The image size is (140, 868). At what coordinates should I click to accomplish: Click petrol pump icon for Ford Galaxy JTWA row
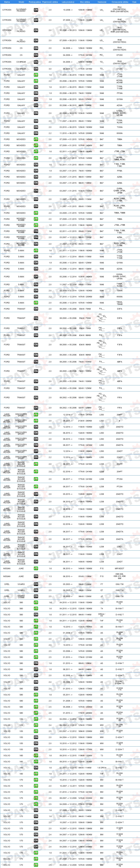pos(36,75)
